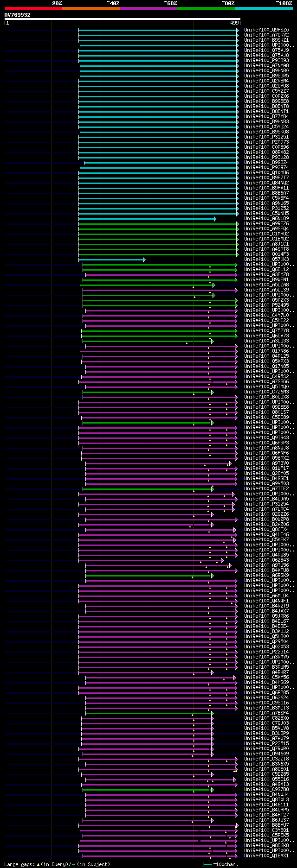The image size is (297, 868).
Task: Open hit UniRef100_B9SKZ1
Action: coord(266,40)
